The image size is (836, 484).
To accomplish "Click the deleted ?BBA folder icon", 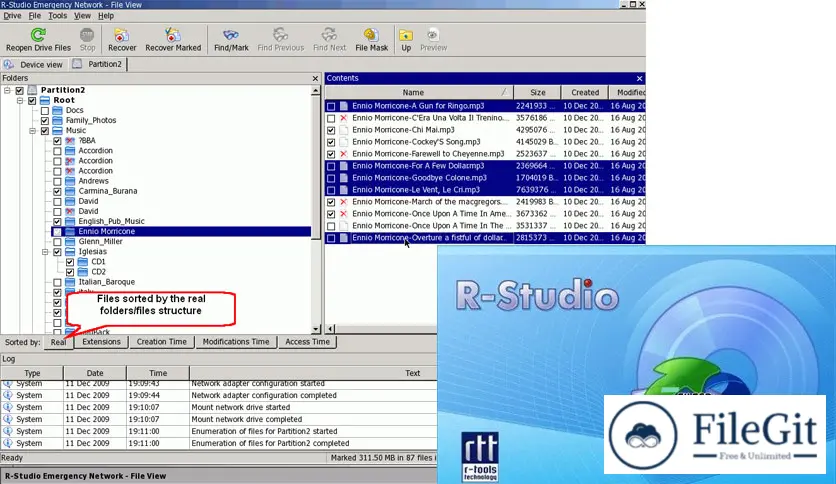I will point(70,141).
